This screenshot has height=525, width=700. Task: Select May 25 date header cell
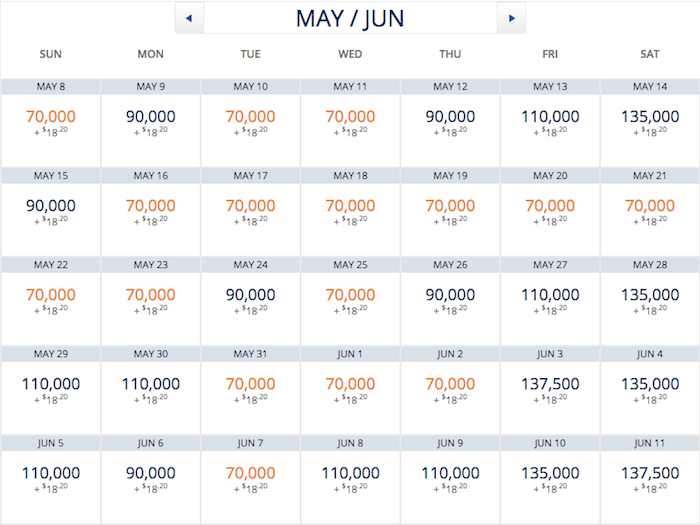coord(350,265)
